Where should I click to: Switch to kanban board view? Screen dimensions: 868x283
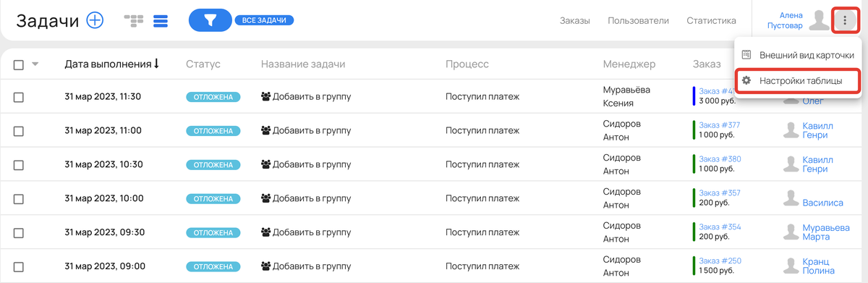pyautogui.click(x=134, y=21)
